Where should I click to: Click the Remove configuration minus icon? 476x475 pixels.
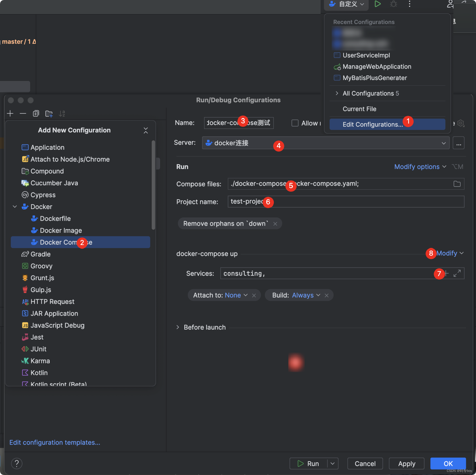pyautogui.click(x=23, y=114)
